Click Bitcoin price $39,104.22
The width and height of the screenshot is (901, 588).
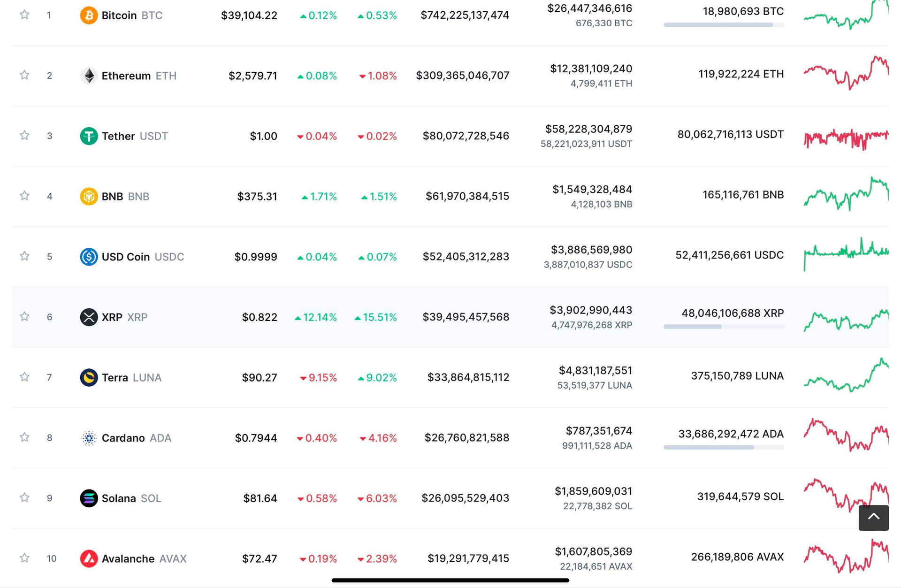[249, 15]
